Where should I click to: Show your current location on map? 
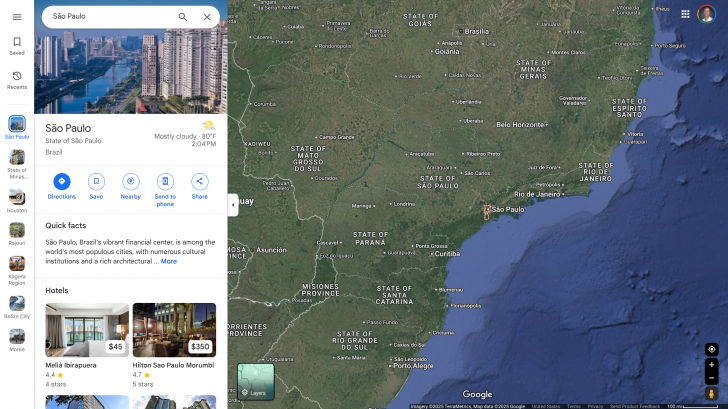[711, 349]
